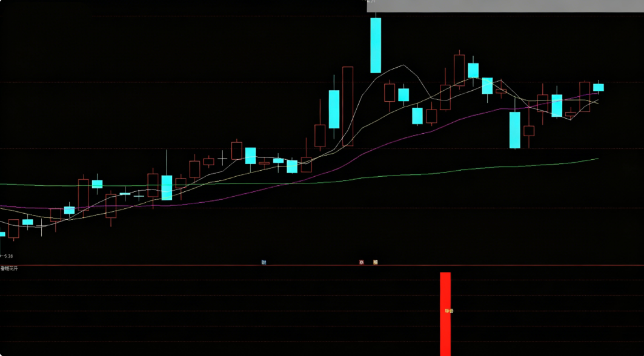The image size is (644, 356).
Task: Click the tall red signal bar in indicator pane
Action: coord(445,314)
